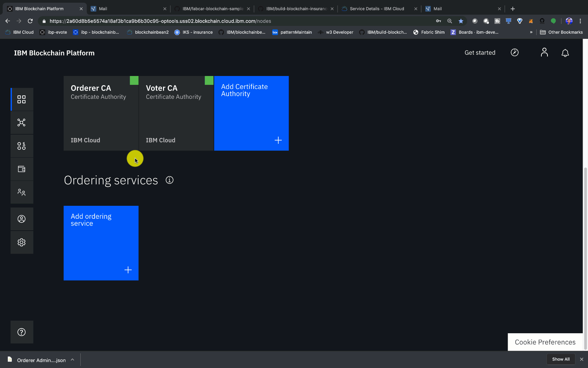This screenshot has height=368, width=588.
Task: Click the compass icon in header
Action: (x=514, y=52)
